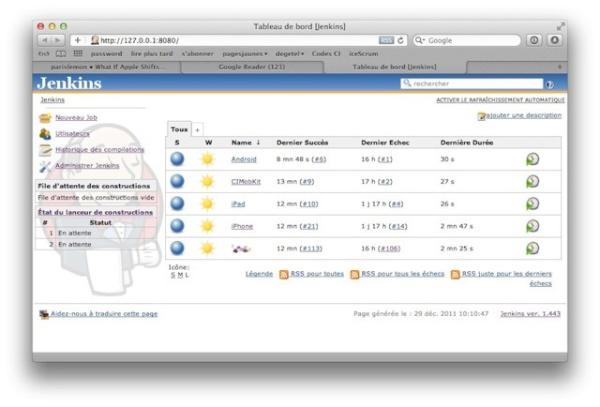This screenshot has width=600, height=407.
Task: Click the Administrer Jenkins tools icon
Action: click(45, 166)
